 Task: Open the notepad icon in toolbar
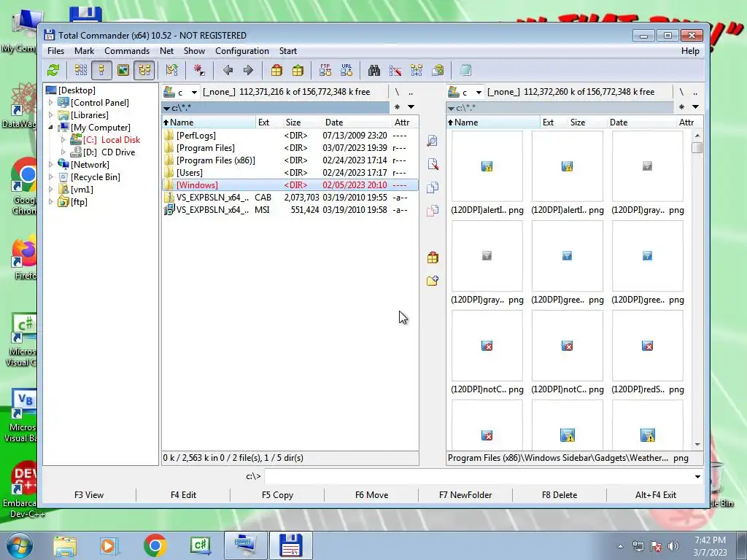[x=465, y=71]
